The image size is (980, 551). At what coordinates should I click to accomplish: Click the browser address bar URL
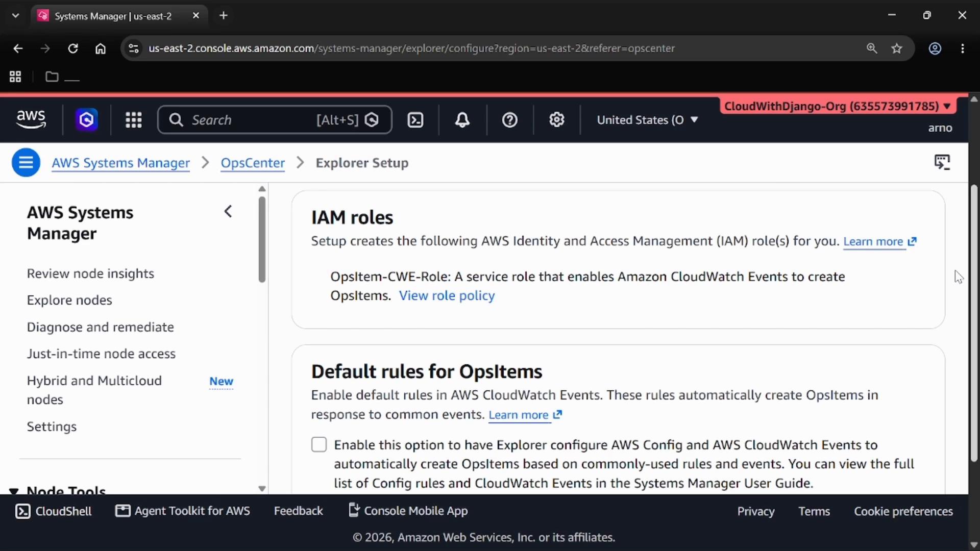[x=411, y=48]
